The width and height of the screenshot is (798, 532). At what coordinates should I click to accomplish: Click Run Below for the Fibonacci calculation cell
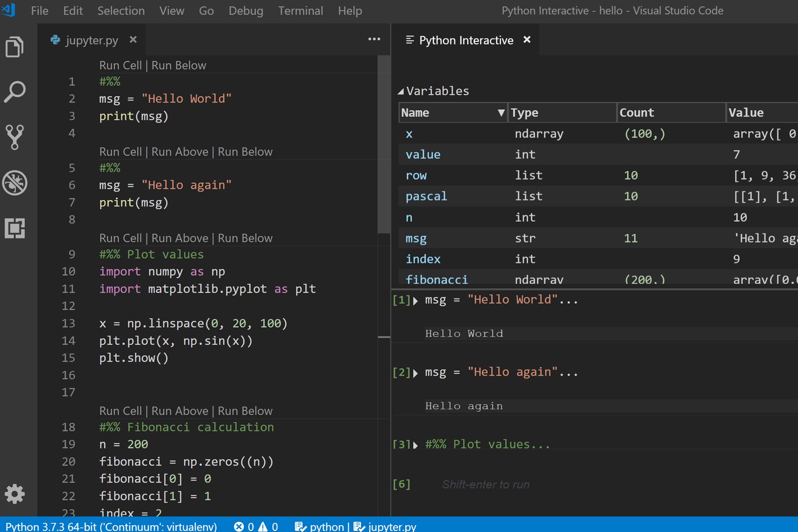pos(245,411)
